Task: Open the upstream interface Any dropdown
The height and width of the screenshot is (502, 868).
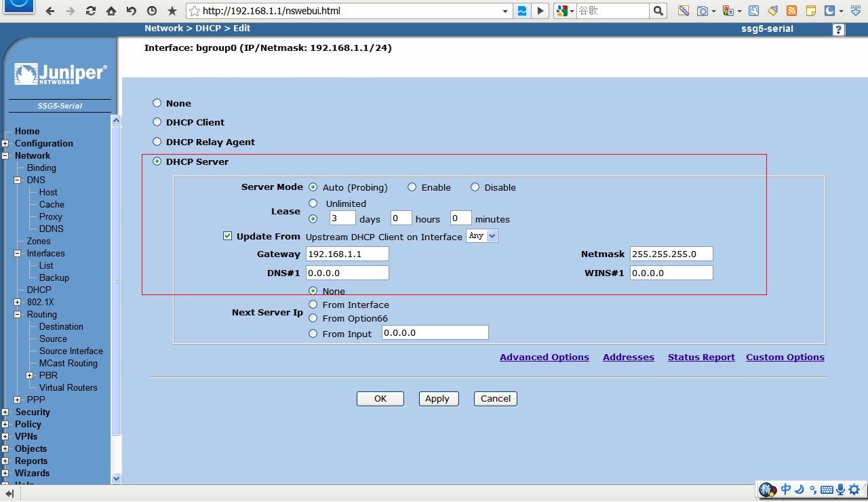Action: [482, 236]
